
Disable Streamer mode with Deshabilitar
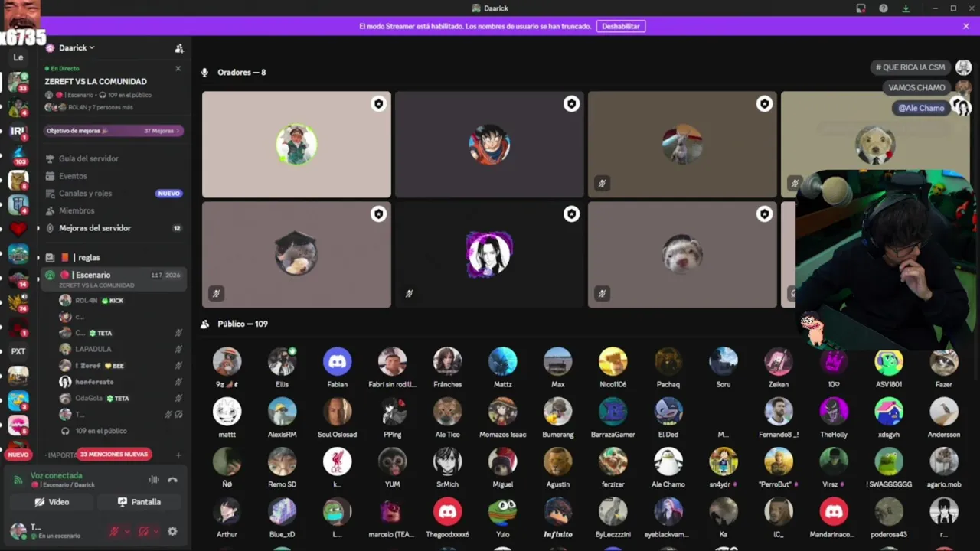[621, 26]
